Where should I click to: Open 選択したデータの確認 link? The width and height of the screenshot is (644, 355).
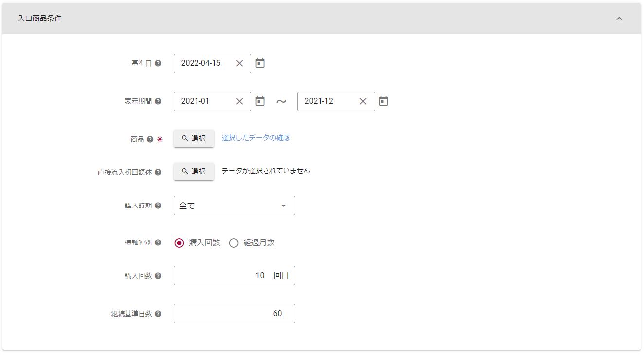255,138
